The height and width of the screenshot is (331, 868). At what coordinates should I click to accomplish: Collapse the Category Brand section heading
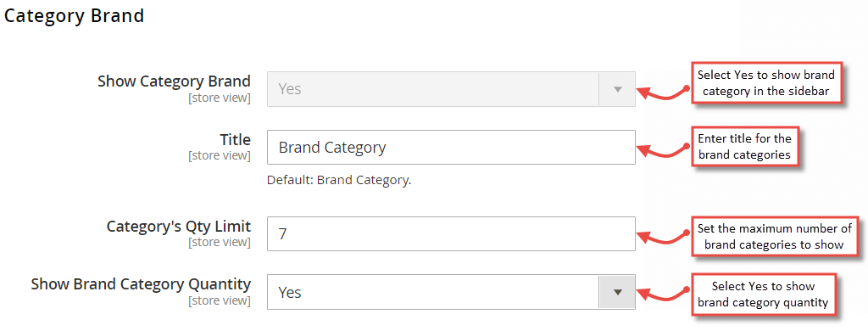point(75,15)
